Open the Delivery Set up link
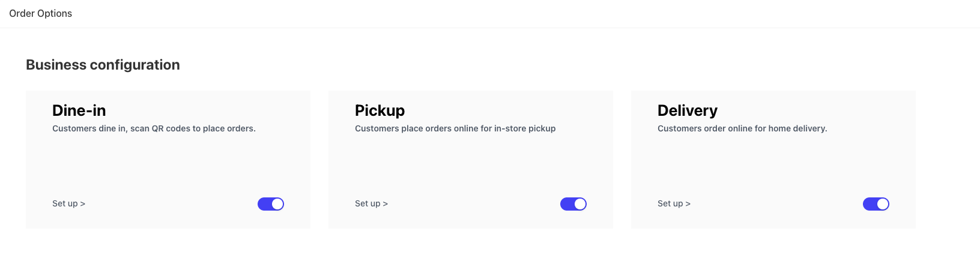 (674, 203)
